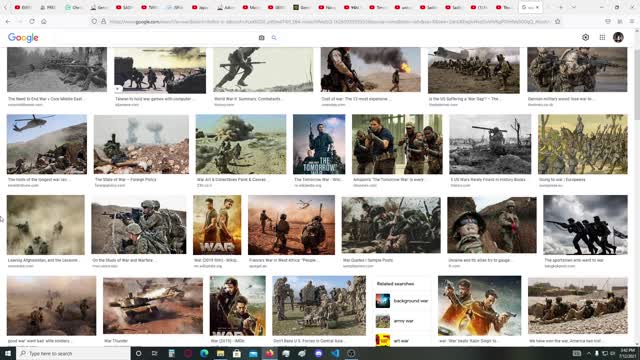
Task: Click the 'Type here to search' taskbar box
Action: click(x=73, y=353)
